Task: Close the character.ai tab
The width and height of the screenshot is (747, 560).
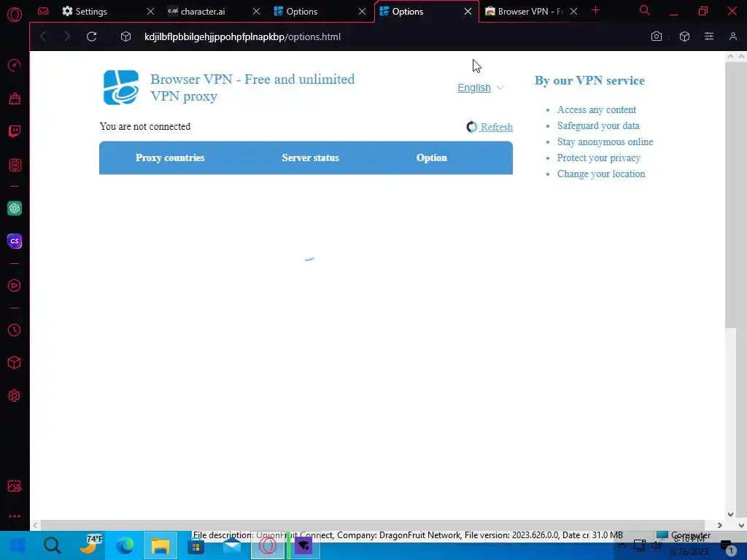Action: point(256,12)
